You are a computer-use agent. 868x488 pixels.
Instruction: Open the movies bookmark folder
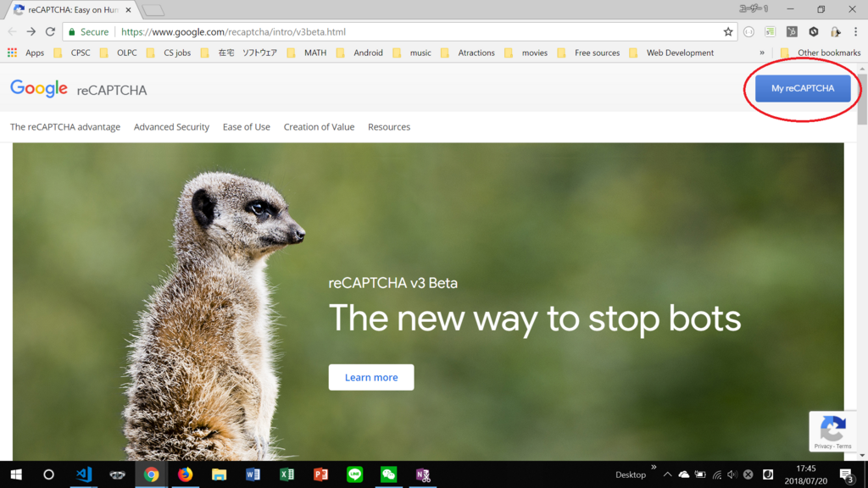pyautogui.click(x=526, y=53)
